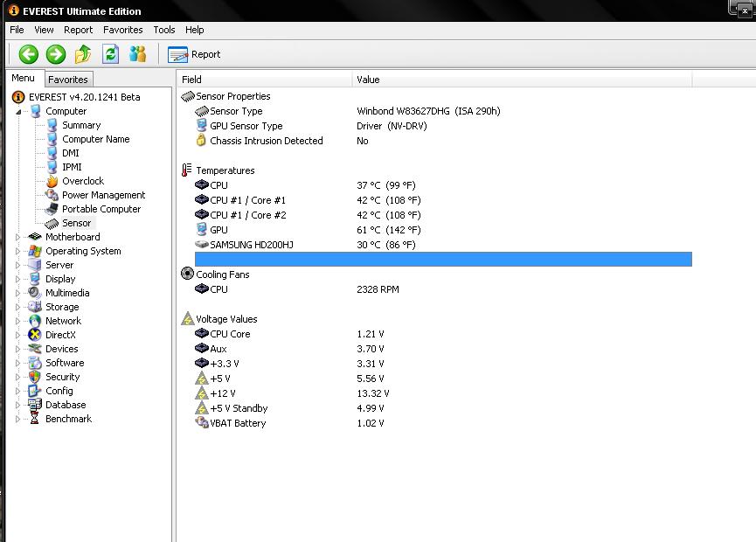Click the Power Management icon in tree
Screen dimensions: 756x542
click(52, 195)
